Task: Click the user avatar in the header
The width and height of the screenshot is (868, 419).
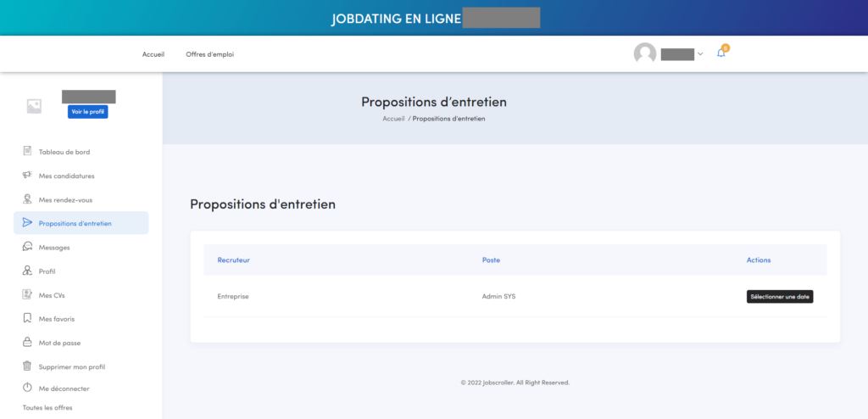Action: pos(645,54)
